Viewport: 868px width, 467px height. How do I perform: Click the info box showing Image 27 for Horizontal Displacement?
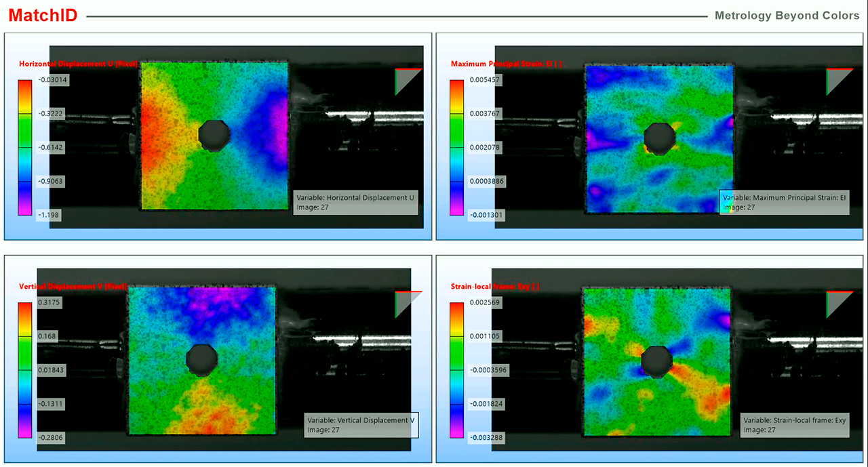click(x=355, y=202)
